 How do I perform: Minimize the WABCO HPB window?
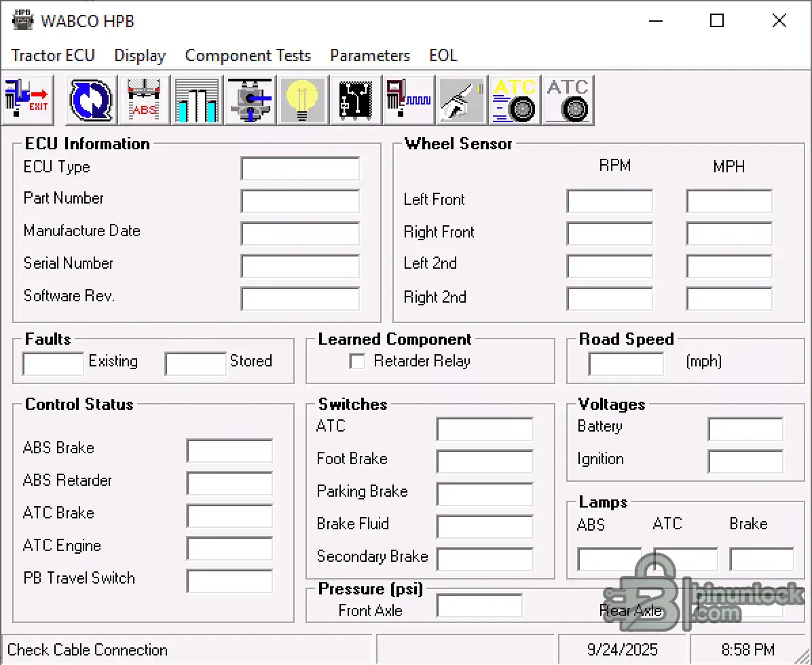(x=656, y=21)
